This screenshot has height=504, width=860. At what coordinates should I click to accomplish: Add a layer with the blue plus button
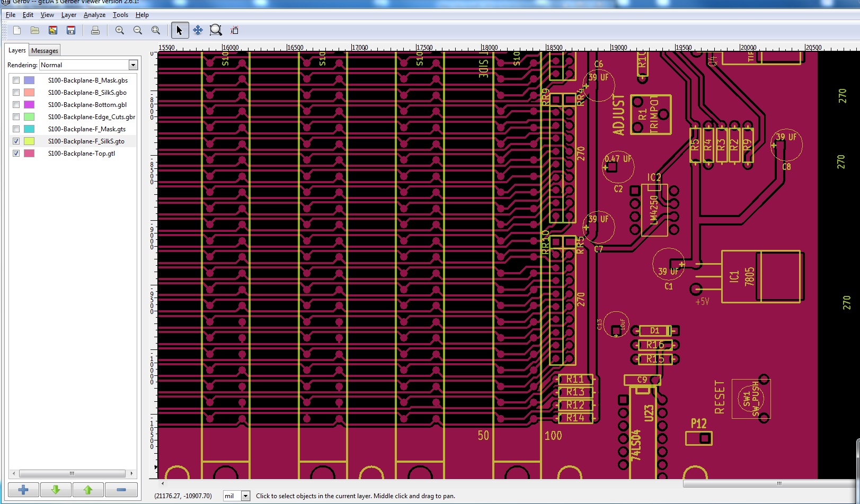point(23,490)
